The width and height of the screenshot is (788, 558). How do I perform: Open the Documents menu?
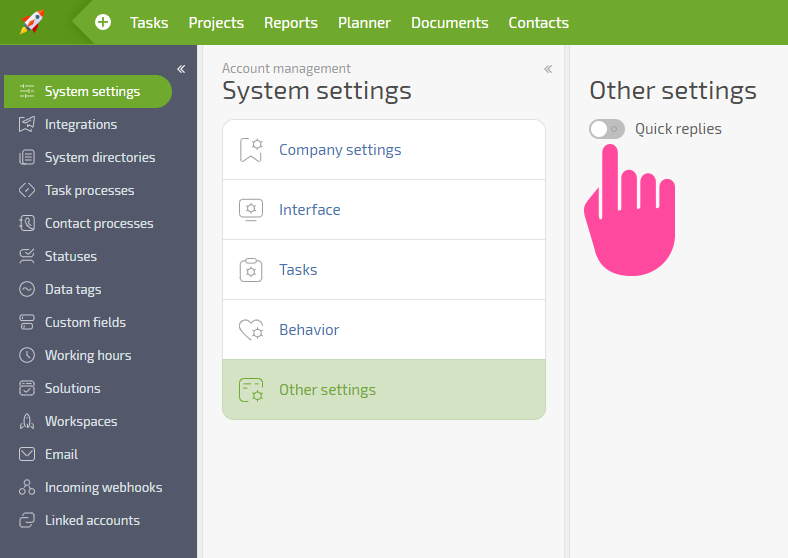[450, 23]
